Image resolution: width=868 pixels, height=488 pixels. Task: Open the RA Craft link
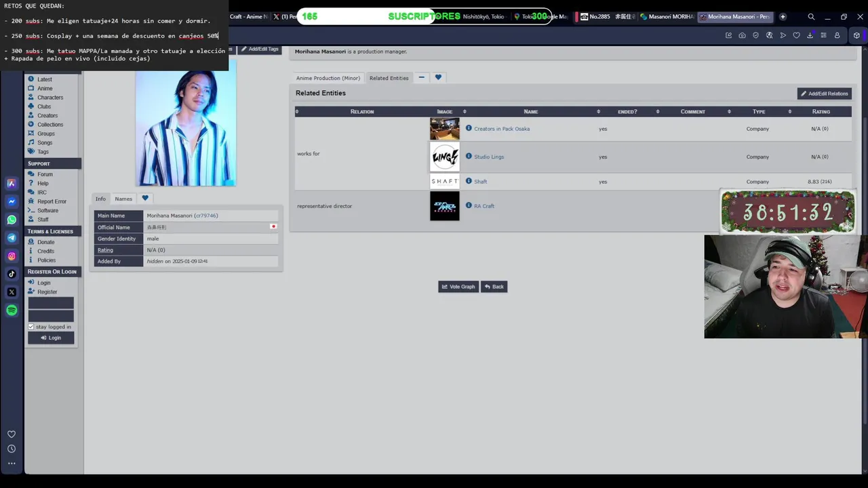point(484,206)
